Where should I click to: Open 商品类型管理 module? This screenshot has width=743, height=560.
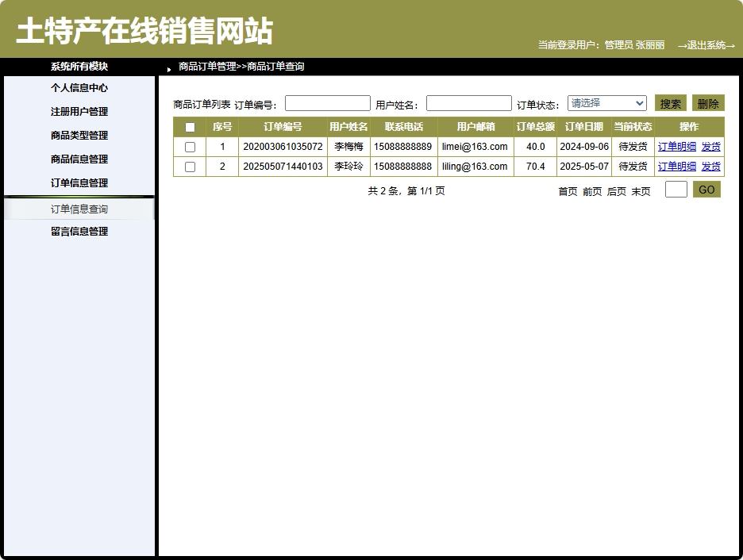click(79, 136)
